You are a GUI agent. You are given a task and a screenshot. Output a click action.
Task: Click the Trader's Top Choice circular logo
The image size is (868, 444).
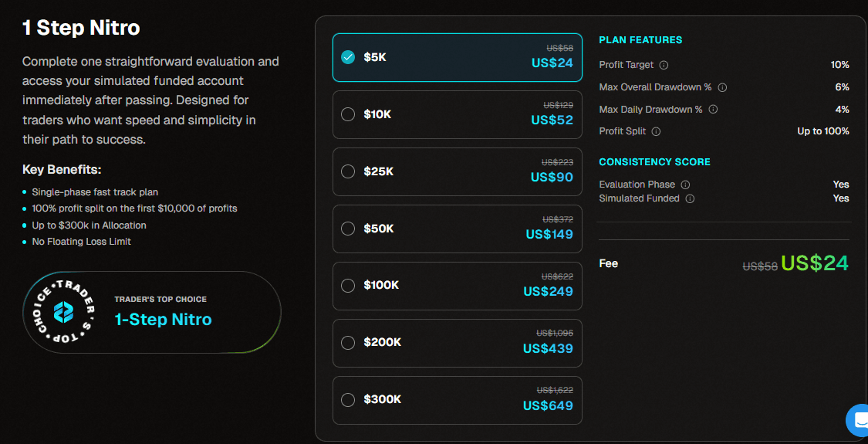click(x=63, y=312)
